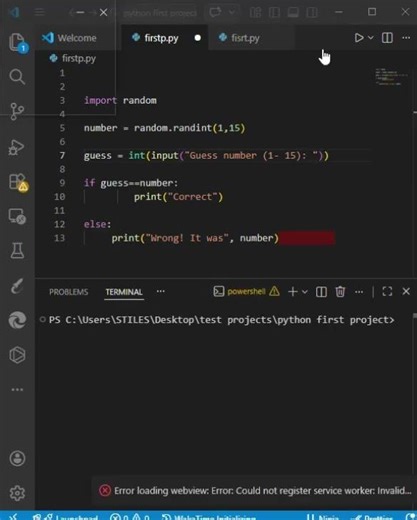417x520 pixels.
Task: Click the print("Correct") line
Action: tap(178, 197)
